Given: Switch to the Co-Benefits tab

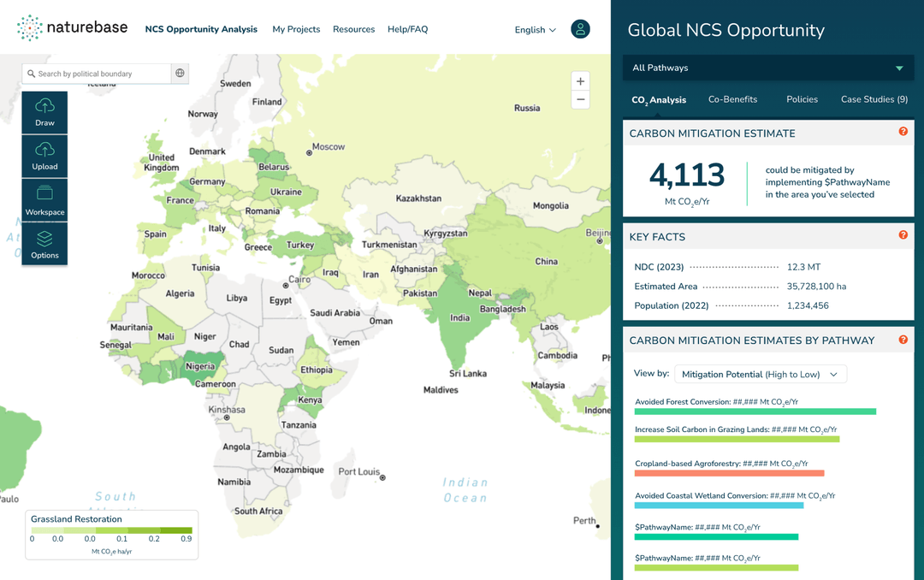Looking at the screenshot, I should [732, 99].
